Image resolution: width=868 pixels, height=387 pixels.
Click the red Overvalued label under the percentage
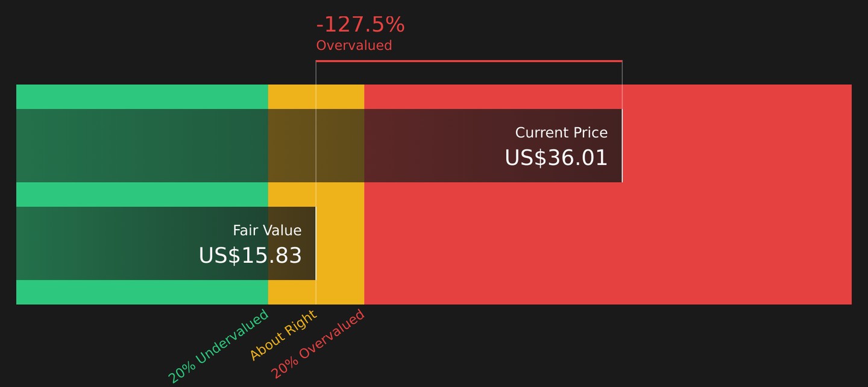(354, 45)
